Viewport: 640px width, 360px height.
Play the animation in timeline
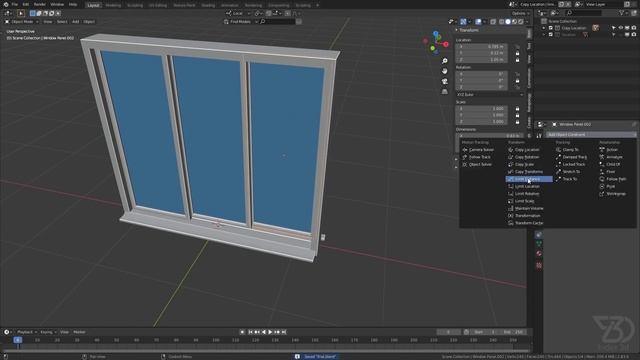click(x=270, y=332)
